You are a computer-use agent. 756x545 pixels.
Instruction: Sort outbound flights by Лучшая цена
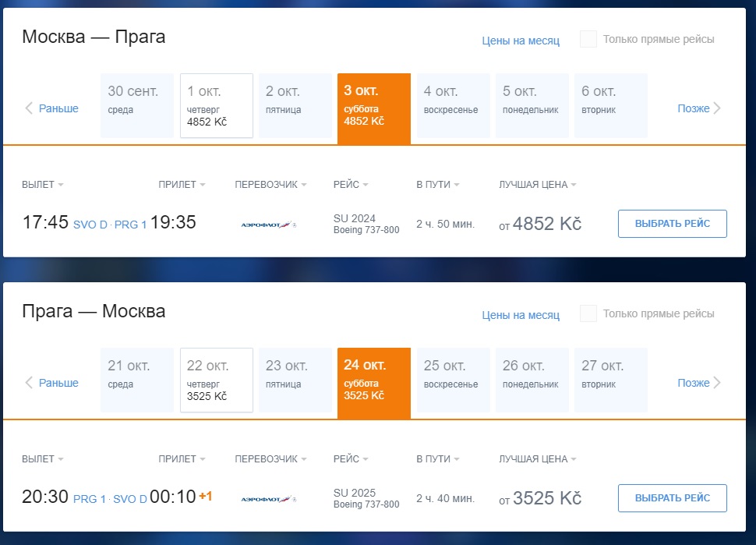point(538,184)
